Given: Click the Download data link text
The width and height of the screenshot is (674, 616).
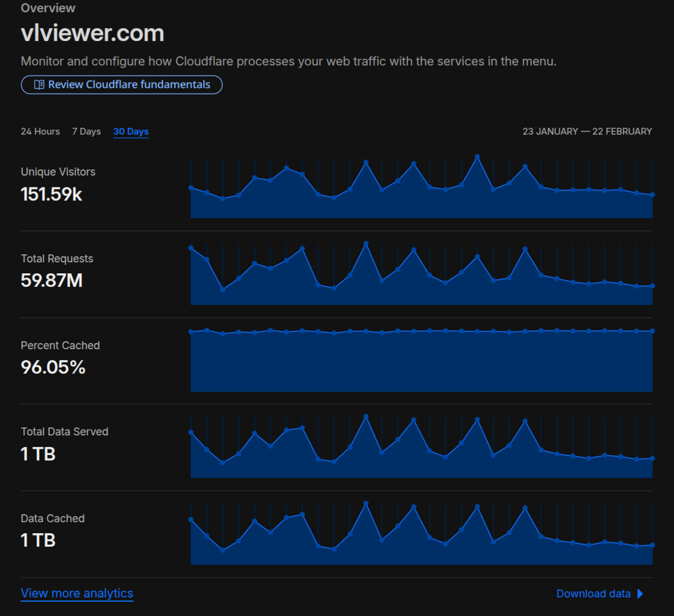Looking at the screenshot, I should pos(593,593).
